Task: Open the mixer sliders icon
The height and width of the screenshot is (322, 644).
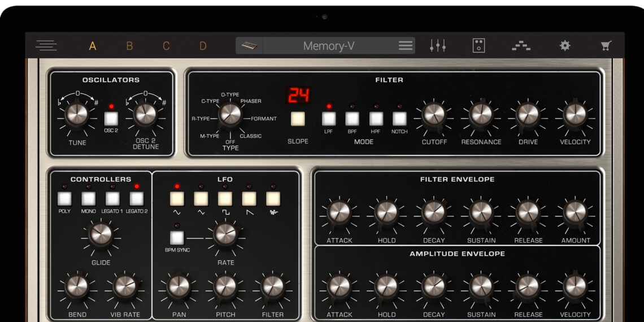Action: (x=438, y=46)
